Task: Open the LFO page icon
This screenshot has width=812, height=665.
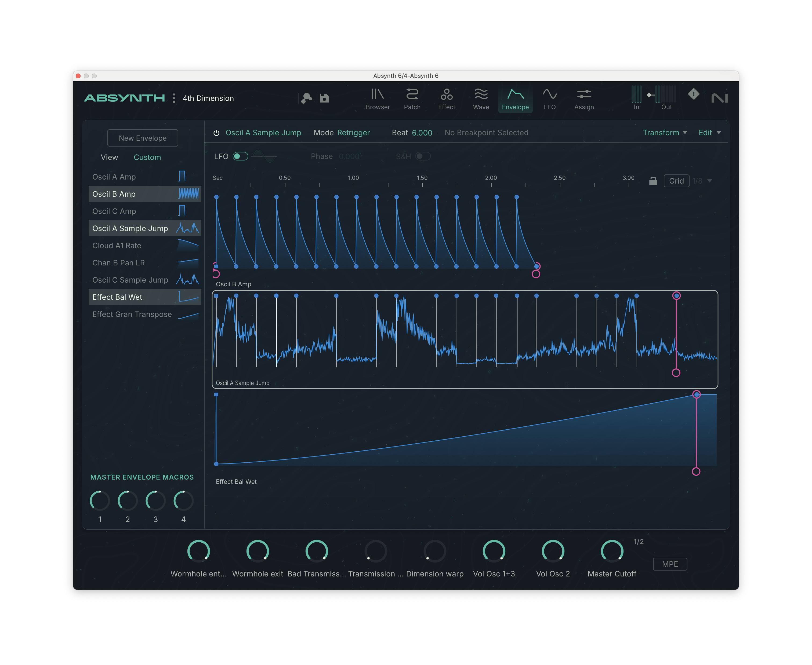Action: [549, 99]
